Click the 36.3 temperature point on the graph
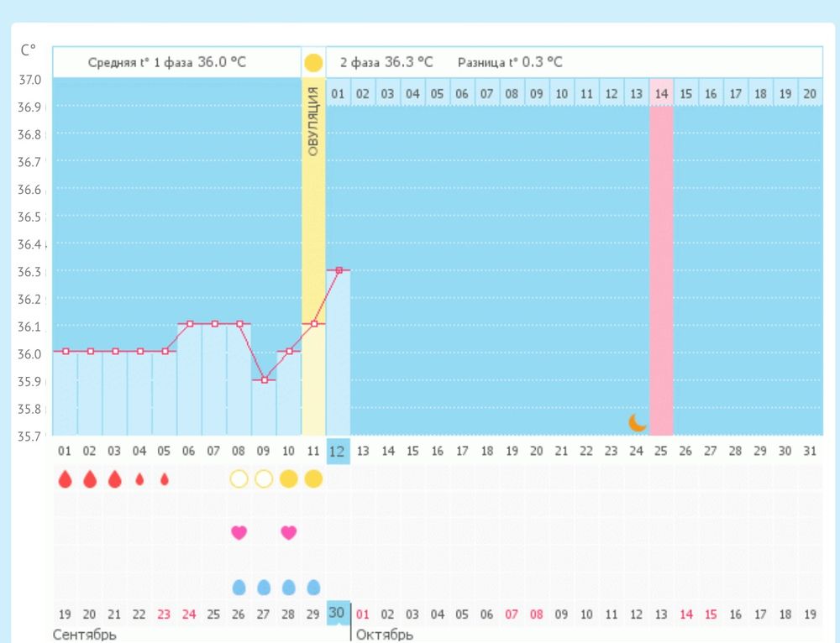840x643 pixels. point(339,270)
